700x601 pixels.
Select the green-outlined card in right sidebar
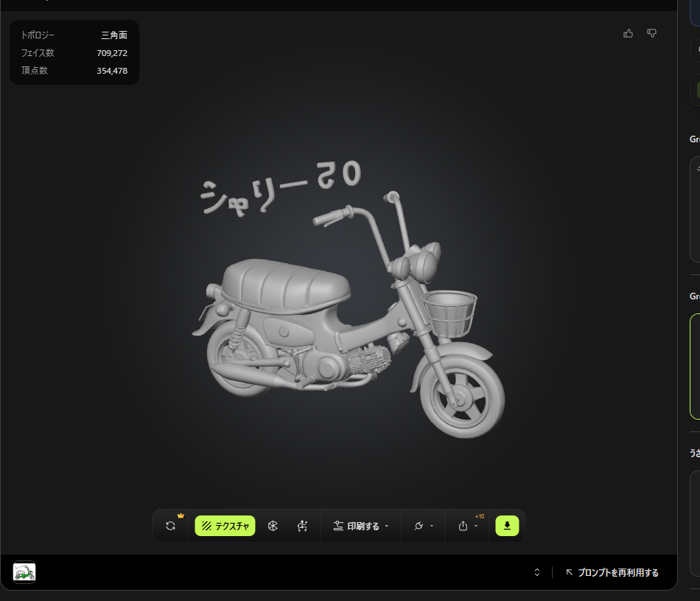click(694, 366)
